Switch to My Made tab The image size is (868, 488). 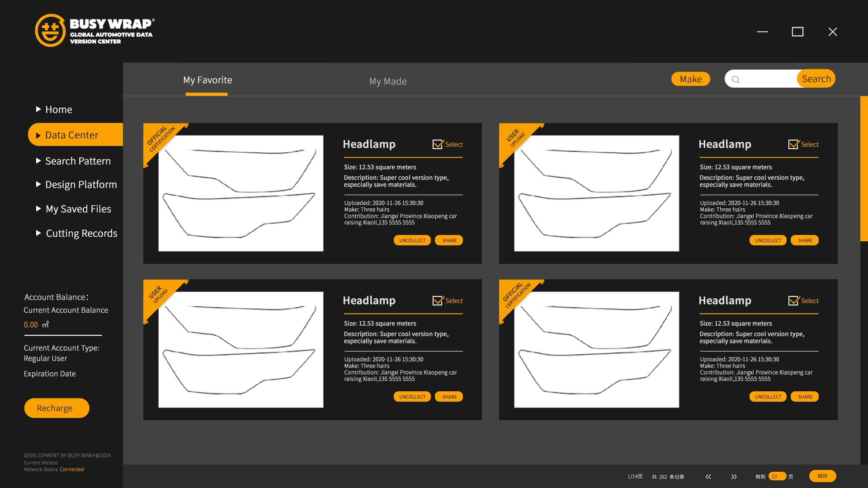388,81
